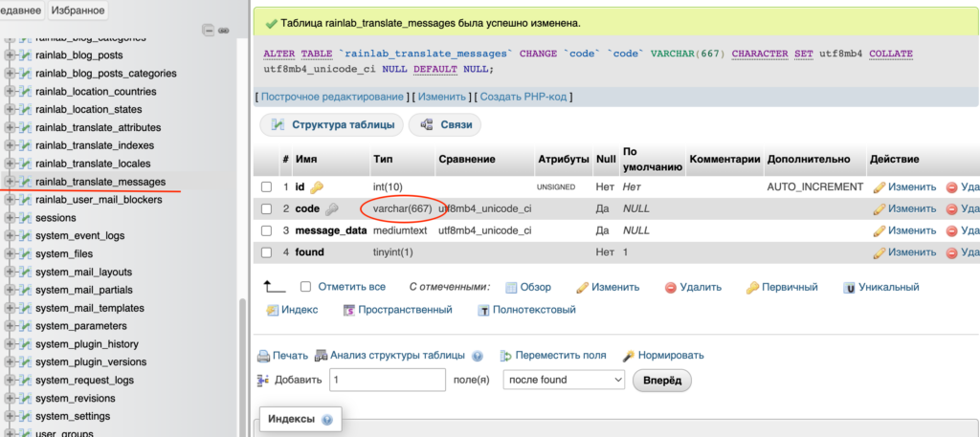The image size is (980, 437).
Task: Click the Unique index icon
Action: [849, 287]
